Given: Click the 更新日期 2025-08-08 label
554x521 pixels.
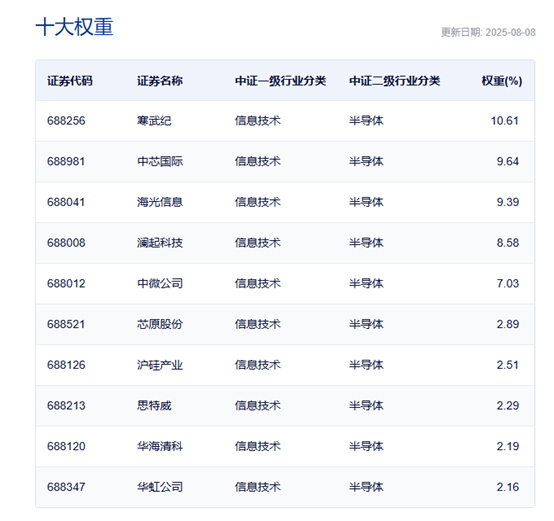Looking at the screenshot, I should [x=488, y=32].
